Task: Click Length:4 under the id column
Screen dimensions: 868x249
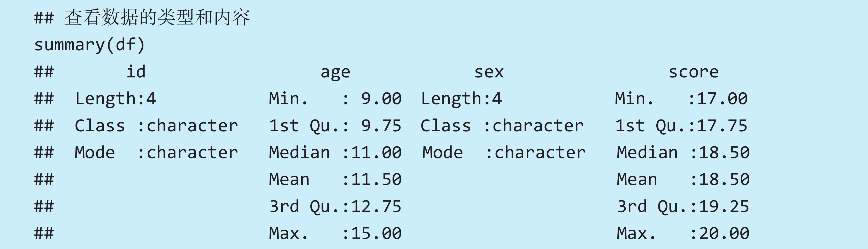Action: point(115,99)
